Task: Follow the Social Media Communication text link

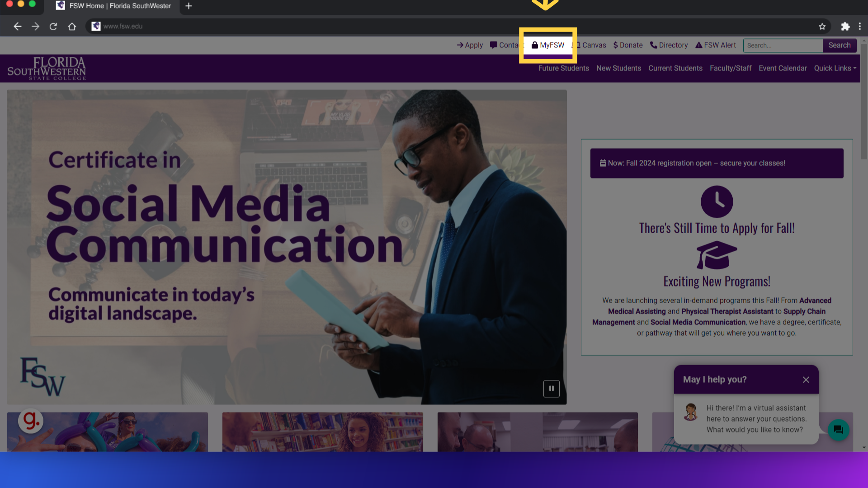Action: (698, 322)
